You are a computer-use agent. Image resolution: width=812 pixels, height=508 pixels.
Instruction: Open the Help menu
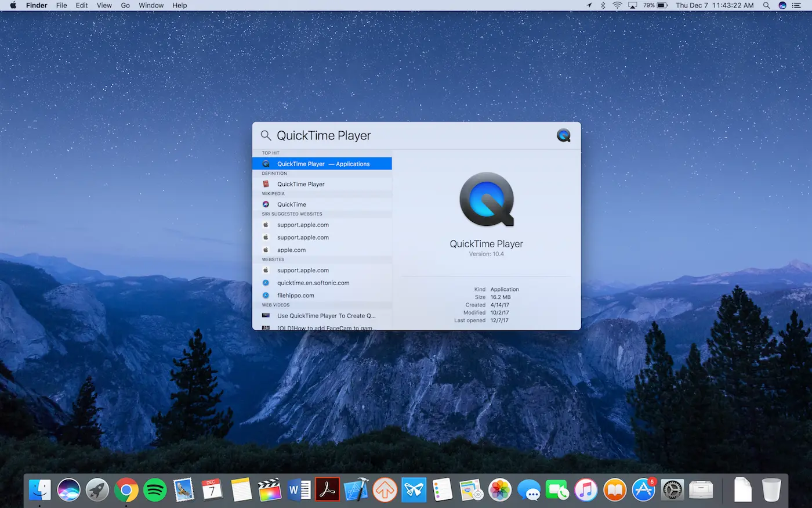[180, 5]
